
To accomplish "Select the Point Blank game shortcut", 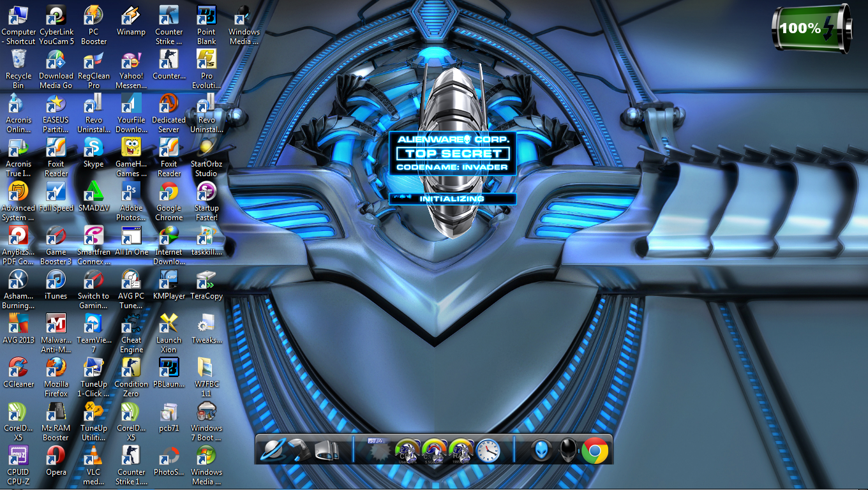I will coord(206,25).
